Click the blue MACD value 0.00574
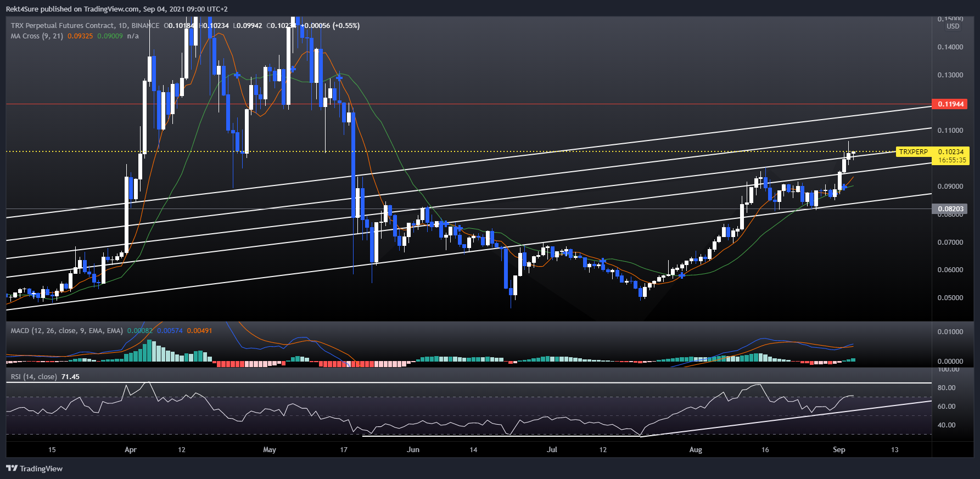Image resolution: width=980 pixels, height=479 pixels. [x=170, y=331]
